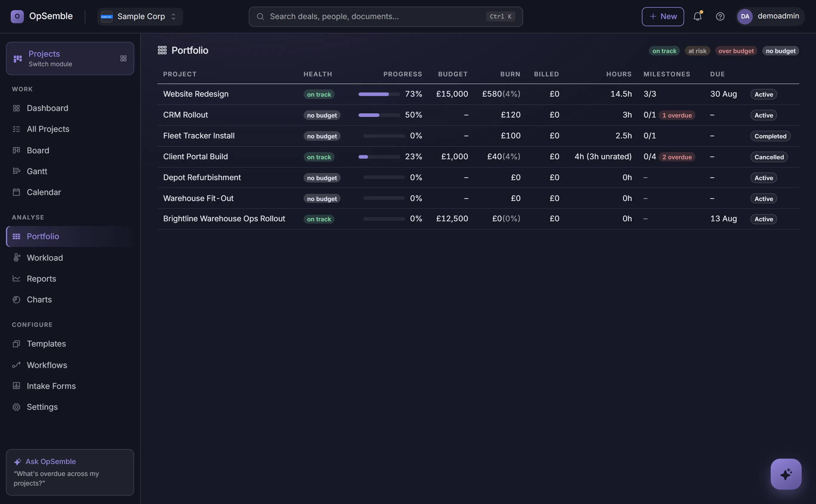Open Gantt view from sidebar
816x504 pixels.
(x=70, y=171)
